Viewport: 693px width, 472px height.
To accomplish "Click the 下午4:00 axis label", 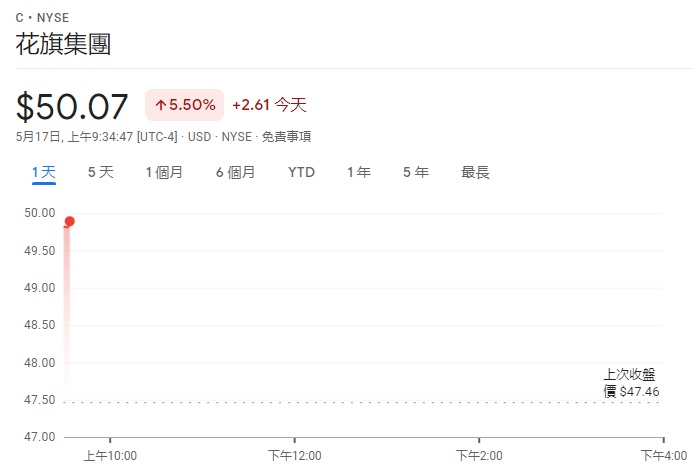I will tap(664, 456).
